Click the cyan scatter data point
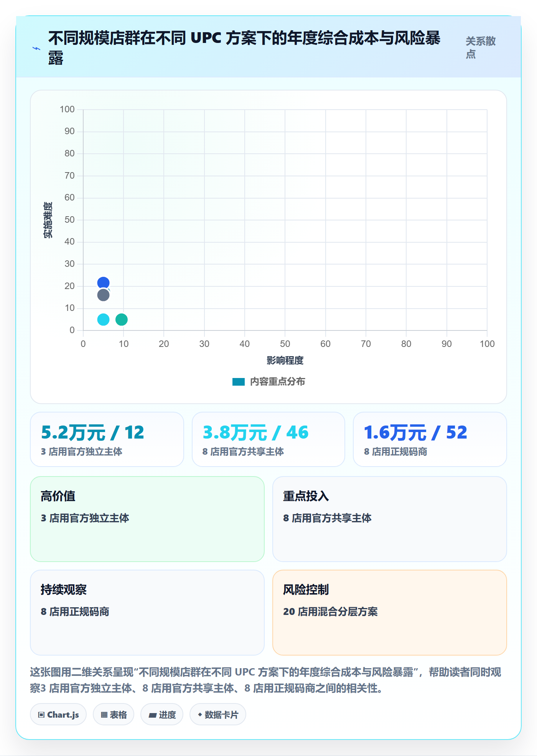 103,319
